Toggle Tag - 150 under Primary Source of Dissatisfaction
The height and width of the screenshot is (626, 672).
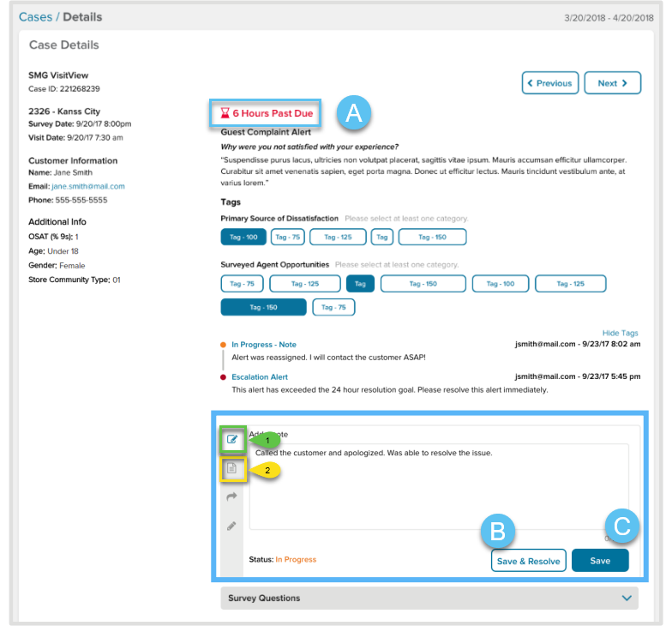click(432, 238)
